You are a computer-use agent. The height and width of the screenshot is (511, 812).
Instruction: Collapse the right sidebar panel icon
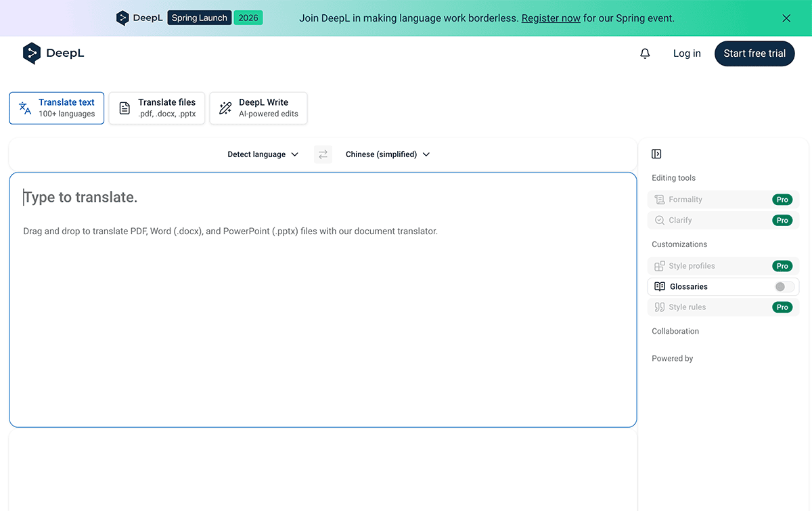(656, 154)
